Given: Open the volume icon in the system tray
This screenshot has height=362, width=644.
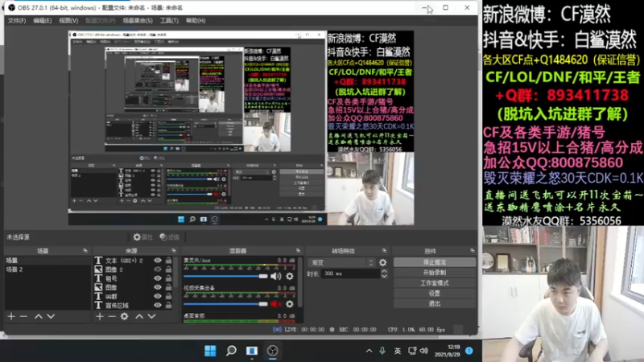Looking at the screenshot, I should point(424,351).
